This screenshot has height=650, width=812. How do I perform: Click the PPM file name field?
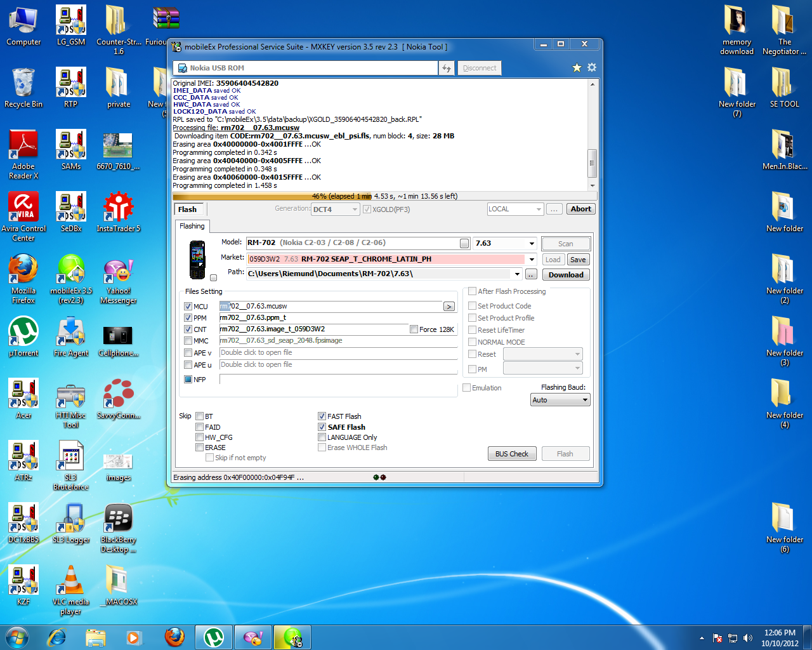(x=338, y=318)
